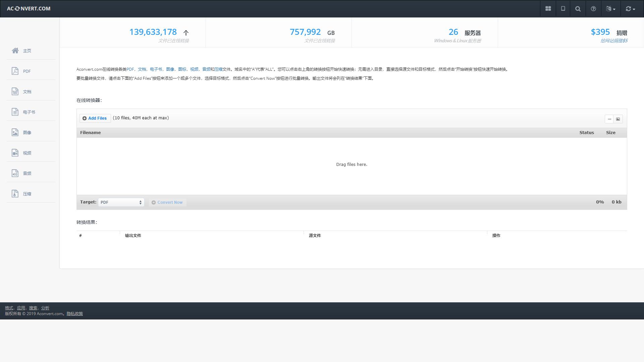Open 电子书 ebook section in sidebar

pyautogui.click(x=29, y=112)
